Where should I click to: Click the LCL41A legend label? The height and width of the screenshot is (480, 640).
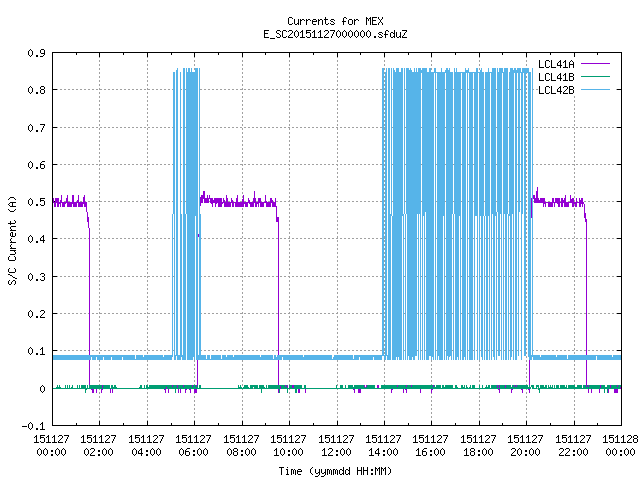[556, 64]
